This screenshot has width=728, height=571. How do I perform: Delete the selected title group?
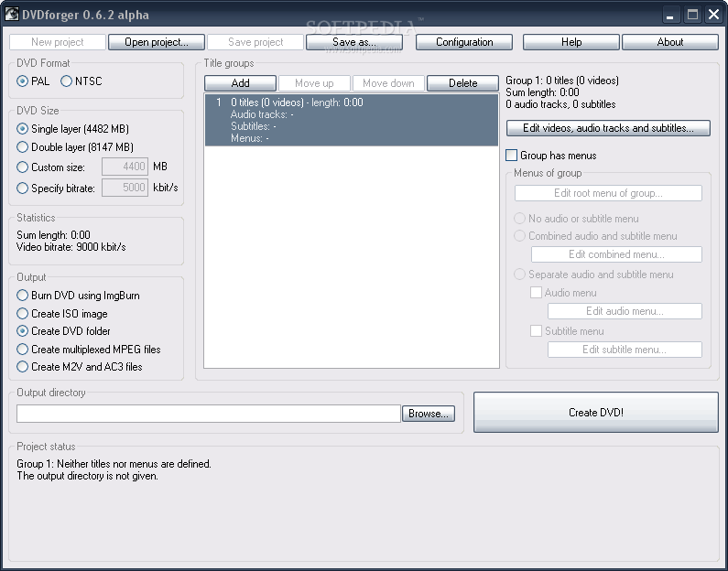462,83
